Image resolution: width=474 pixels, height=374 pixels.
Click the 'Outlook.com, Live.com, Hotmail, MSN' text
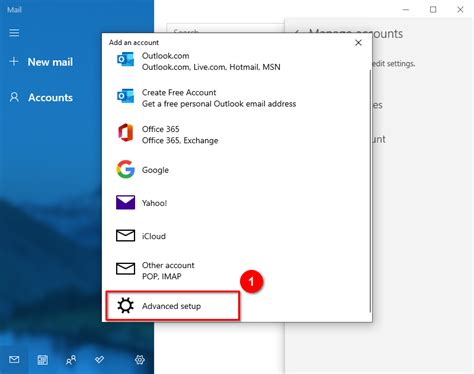[211, 67]
